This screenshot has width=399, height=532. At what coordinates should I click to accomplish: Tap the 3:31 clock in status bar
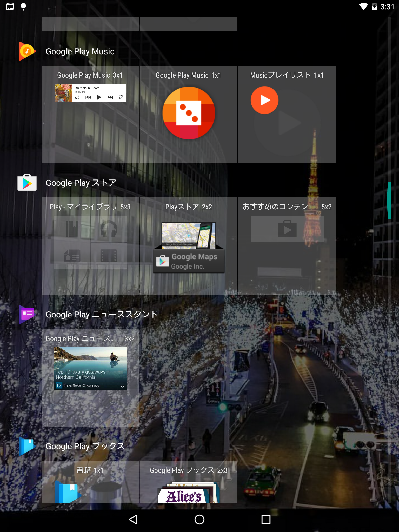[x=387, y=7]
